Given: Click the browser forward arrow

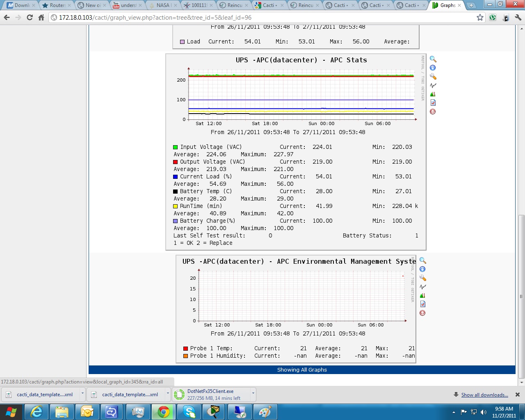Looking at the screenshot, I should 18,17.
